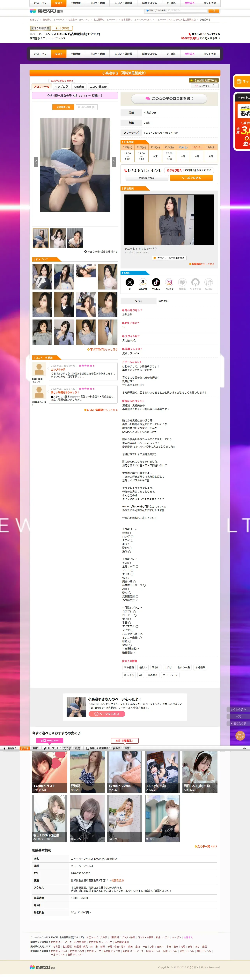This screenshot has width=250, height=980.
Task: Click the orange search magnifier button
Action: [x=214, y=11]
